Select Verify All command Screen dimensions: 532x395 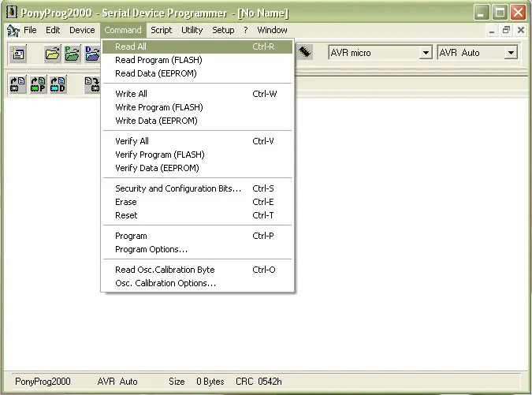pyautogui.click(x=198, y=141)
